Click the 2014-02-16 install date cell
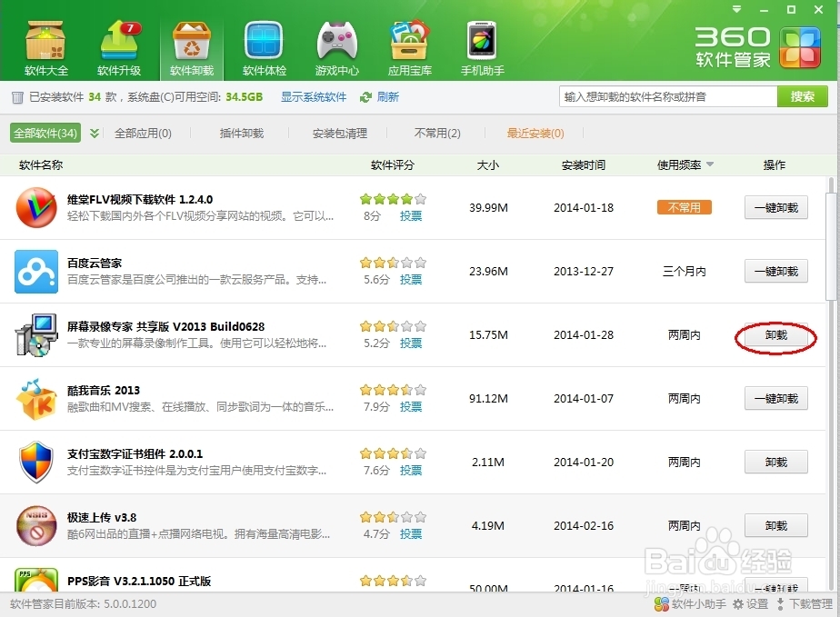 (x=584, y=526)
